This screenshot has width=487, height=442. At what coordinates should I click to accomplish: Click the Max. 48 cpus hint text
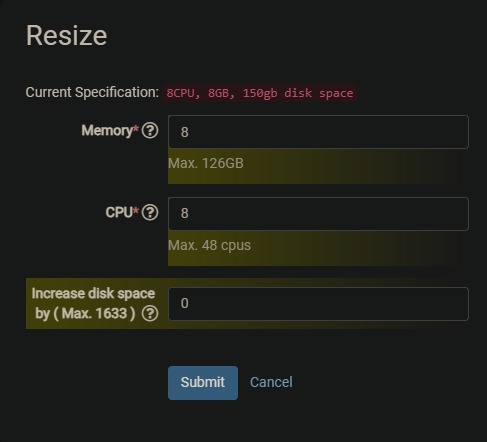[x=209, y=245]
